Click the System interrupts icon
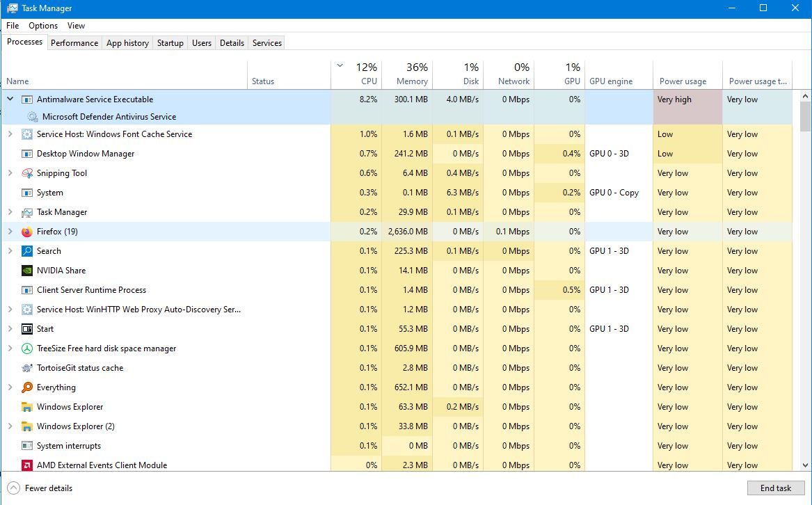Viewport: 812px width, 505px height. coord(27,446)
